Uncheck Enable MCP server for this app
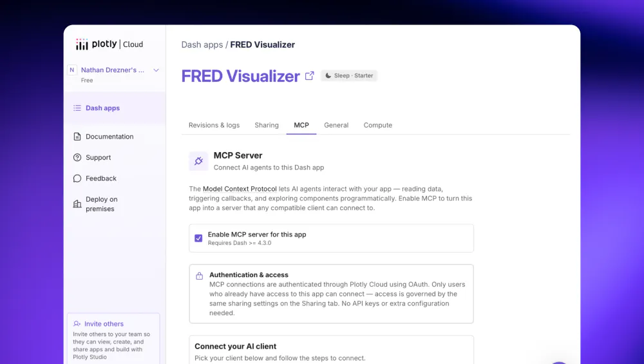 (198, 238)
